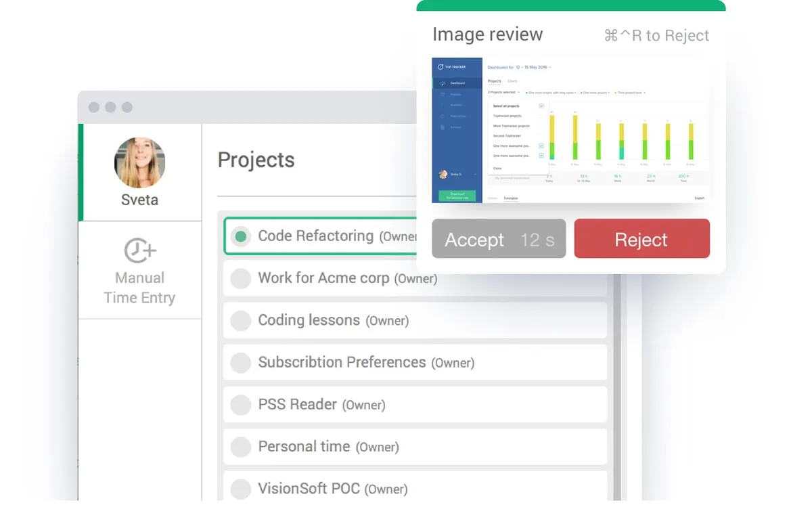Viewport: 812px width, 505px height.
Task: Select the Code Refactoring project radio button
Action: (x=240, y=236)
